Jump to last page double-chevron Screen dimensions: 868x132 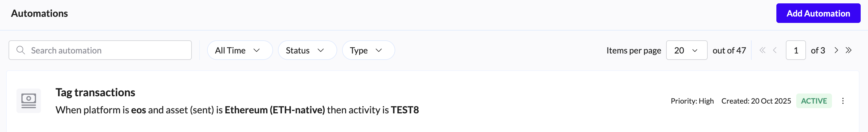[848, 50]
